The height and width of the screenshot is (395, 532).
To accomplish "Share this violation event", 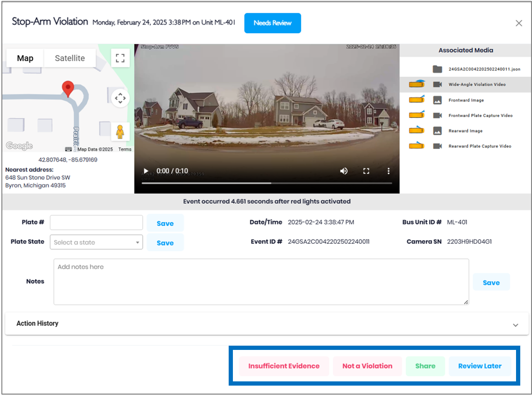I will pos(425,366).
